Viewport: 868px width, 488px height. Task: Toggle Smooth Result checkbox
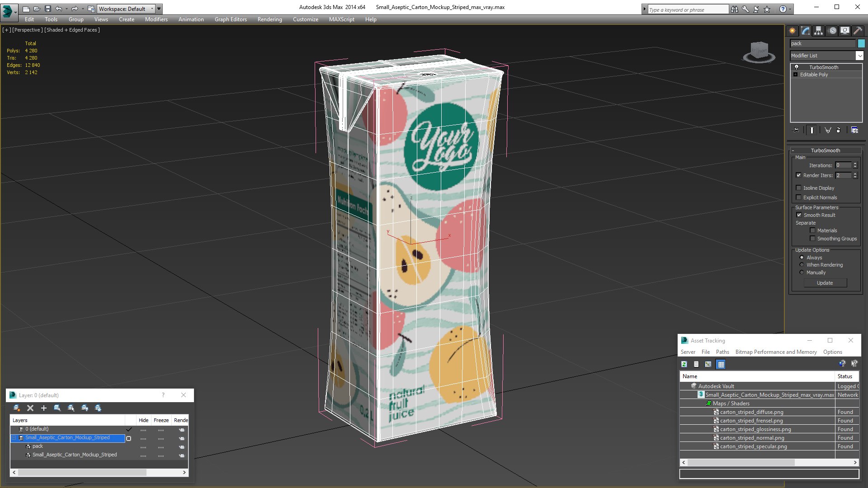click(799, 215)
